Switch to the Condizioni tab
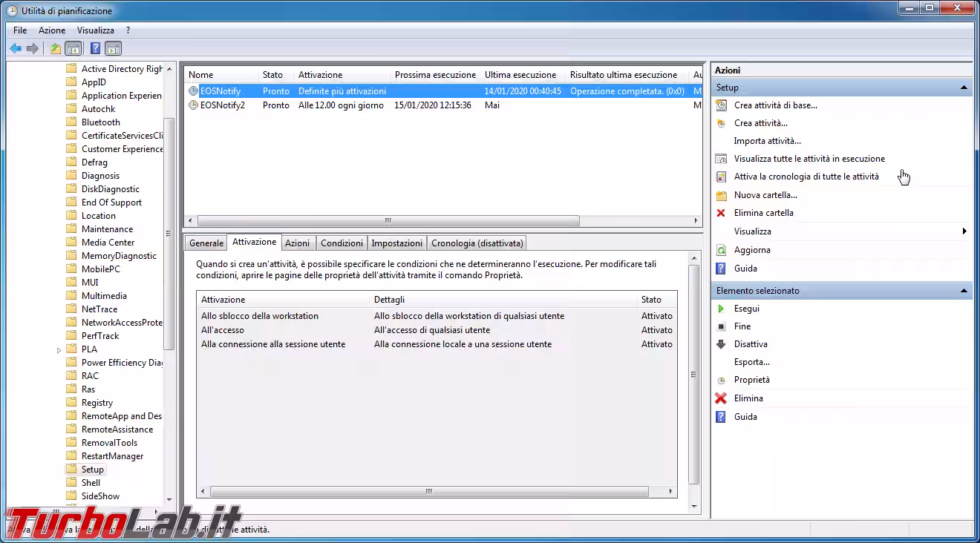980x543 pixels. [342, 243]
